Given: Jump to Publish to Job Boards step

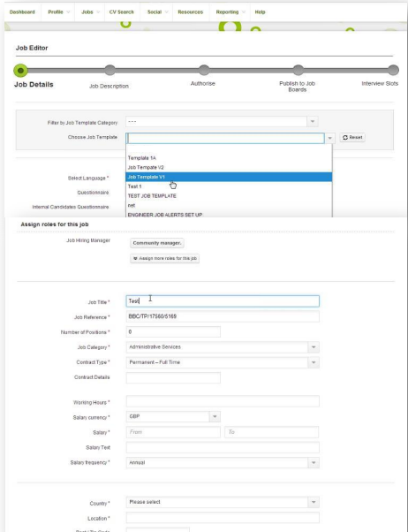Looking at the screenshot, I should (298, 70).
